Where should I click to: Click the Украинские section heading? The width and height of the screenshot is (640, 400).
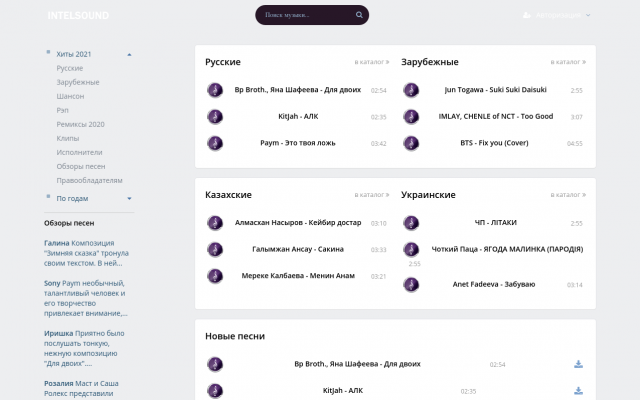coord(428,195)
